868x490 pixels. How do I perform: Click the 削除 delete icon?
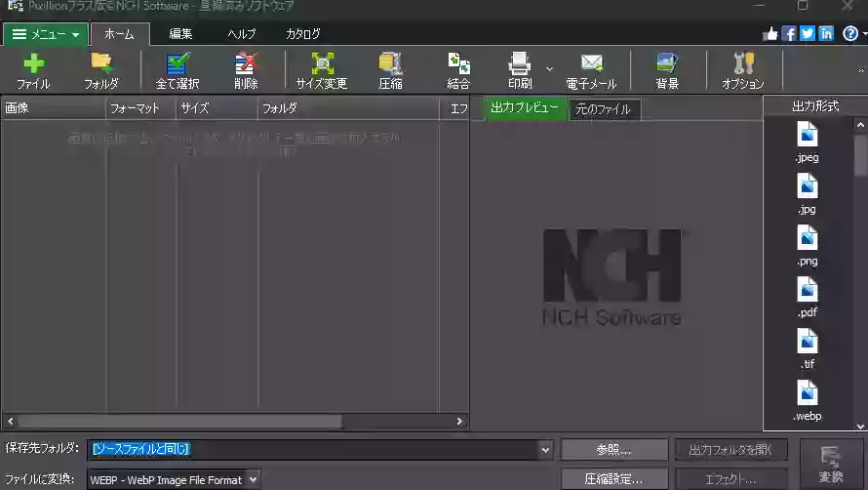246,64
